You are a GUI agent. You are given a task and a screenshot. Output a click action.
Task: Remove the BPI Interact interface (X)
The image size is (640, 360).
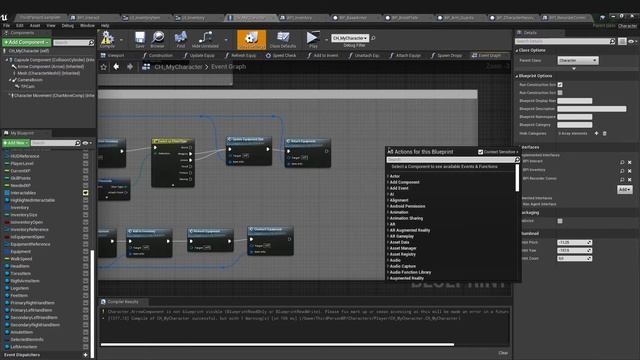pyautogui.click(x=629, y=162)
